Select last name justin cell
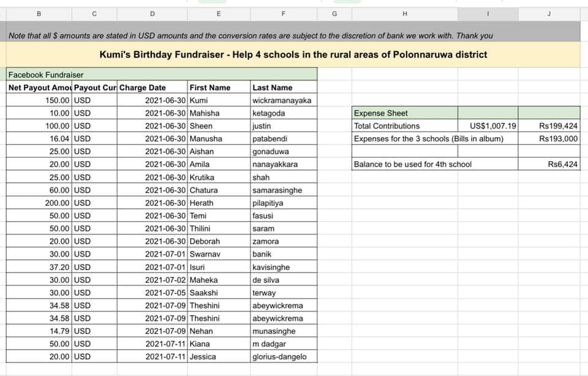Viewport: 588px width, 376px height. (x=284, y=126)
